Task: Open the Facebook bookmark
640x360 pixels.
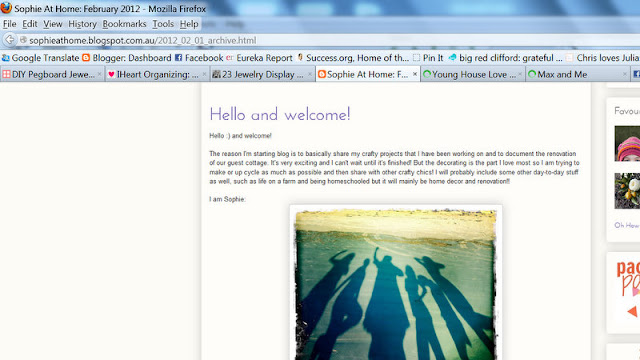Action: 199,58
